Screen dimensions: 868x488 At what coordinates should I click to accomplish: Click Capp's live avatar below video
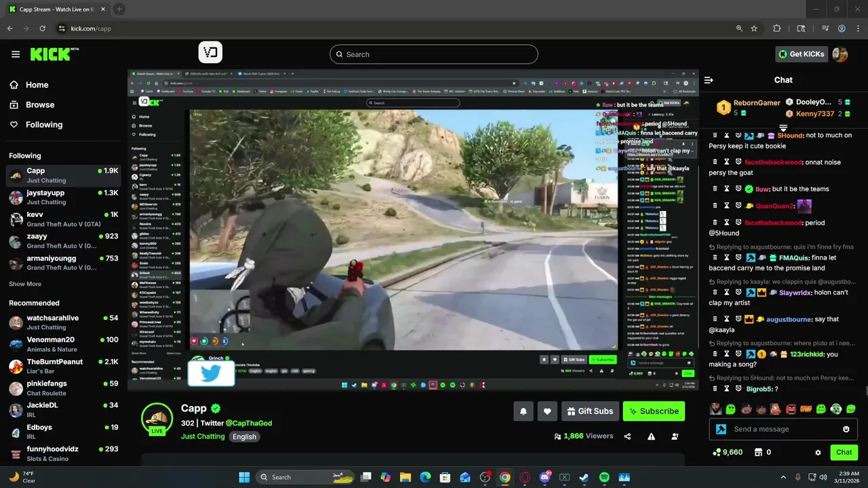(x=157, y=418)
